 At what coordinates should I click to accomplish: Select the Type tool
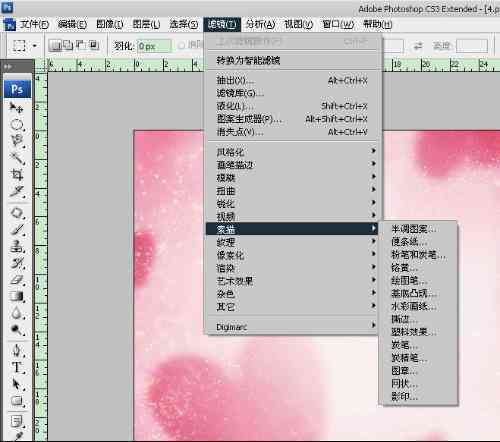(17, 368)
